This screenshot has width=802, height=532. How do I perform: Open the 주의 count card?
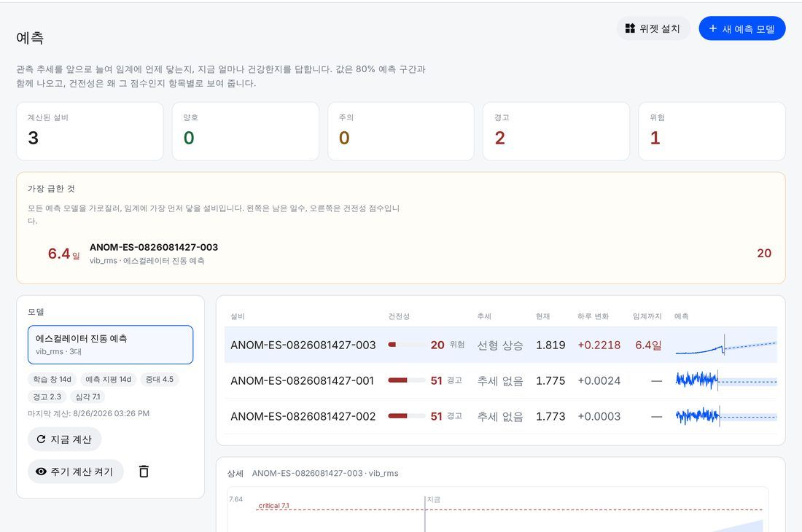[x=401, y=131]
